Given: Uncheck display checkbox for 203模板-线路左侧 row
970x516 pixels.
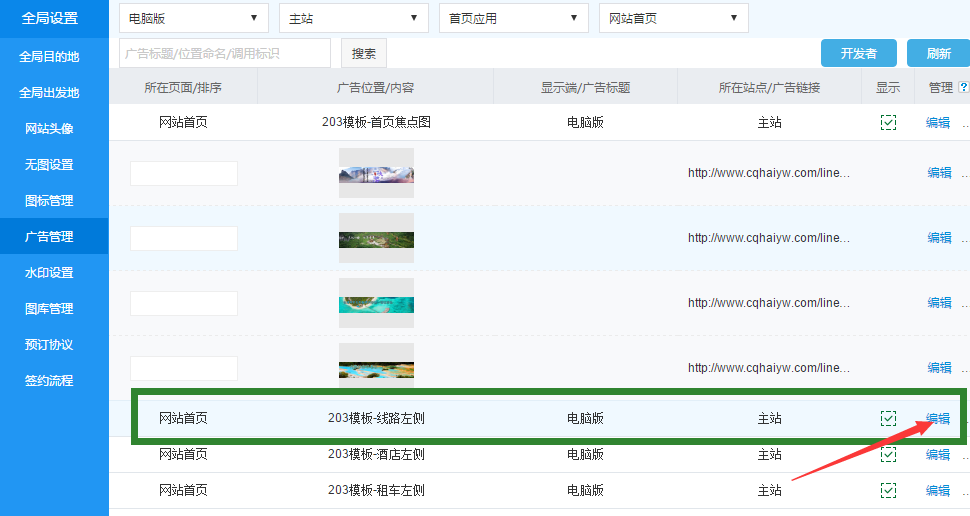Looking at the screenshot, I should point(888,419).
